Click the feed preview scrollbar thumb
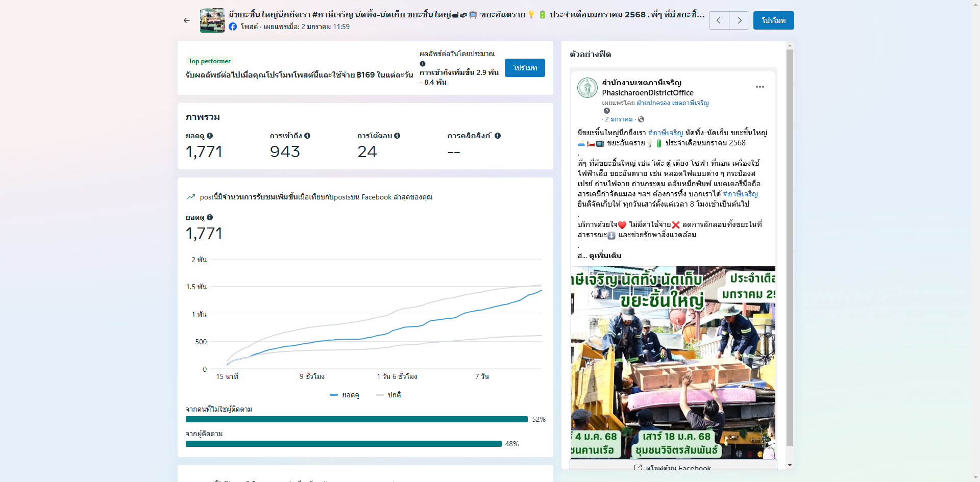The width and height of the screenshot is (980, 482). tap(790, 248)
